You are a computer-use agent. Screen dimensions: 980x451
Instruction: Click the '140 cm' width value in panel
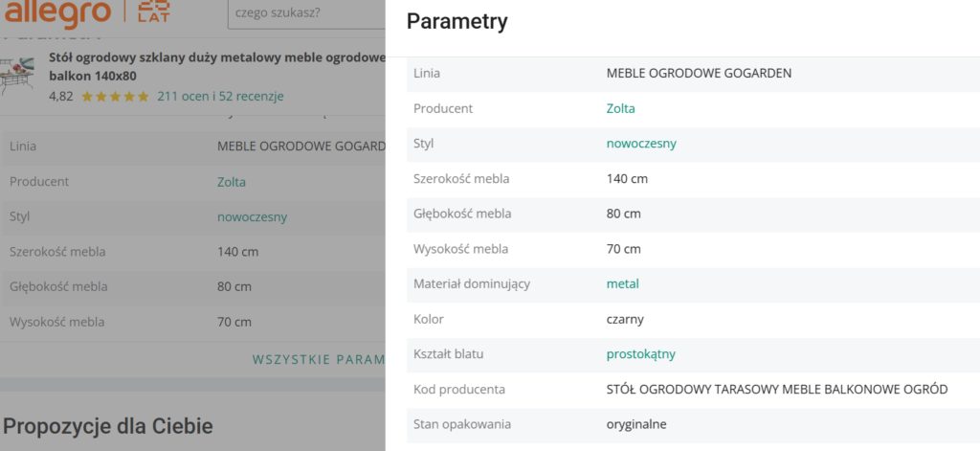coord(627,179)
